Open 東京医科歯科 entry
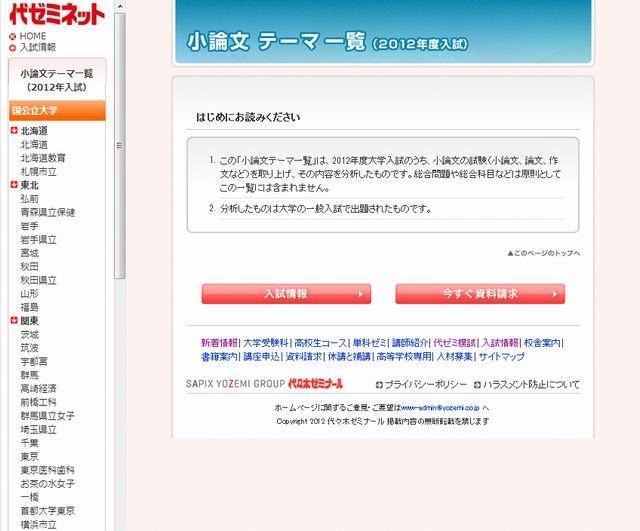Screen dimensions: 640x531 tap(47, 470)
